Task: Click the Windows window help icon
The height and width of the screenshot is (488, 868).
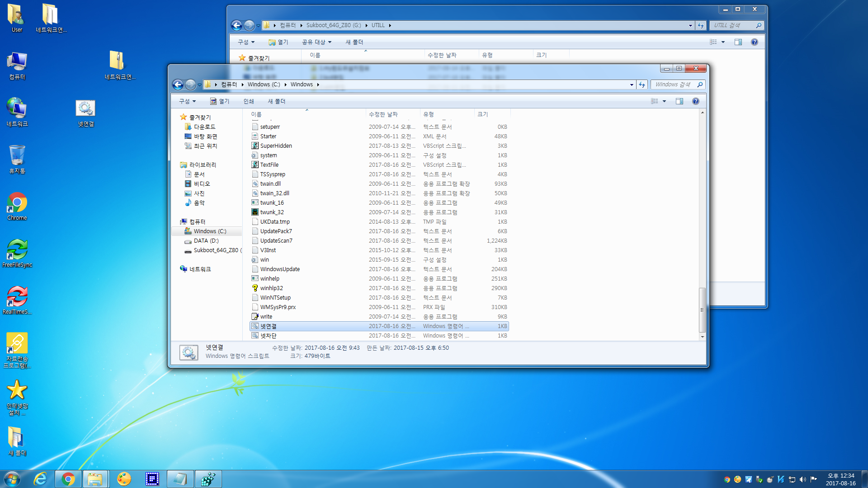Action: coord(696,101)
